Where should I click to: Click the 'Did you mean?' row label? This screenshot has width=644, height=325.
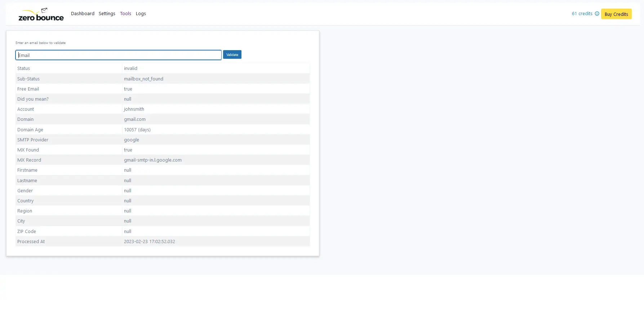(x=33, y=99)
